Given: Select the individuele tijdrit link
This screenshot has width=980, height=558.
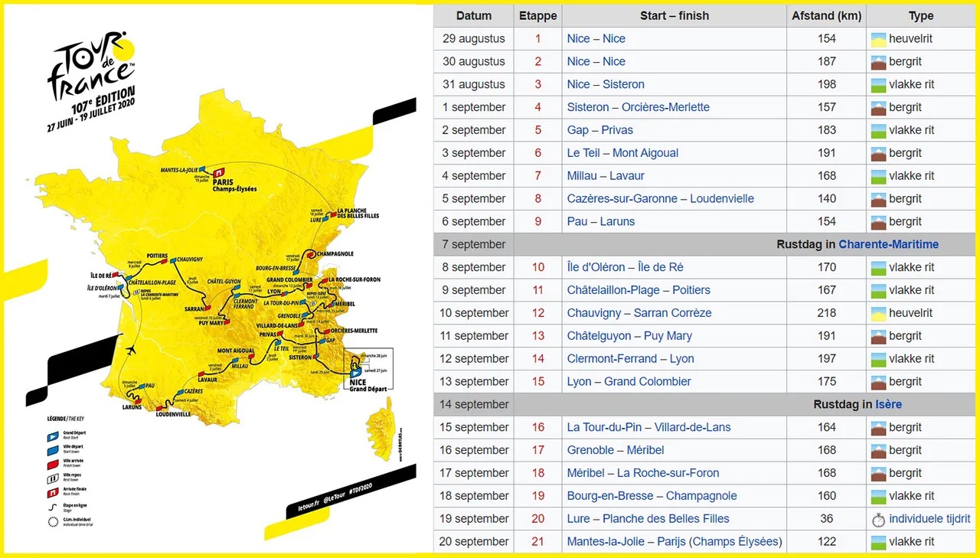Looking at the screenshot, I should click(x=929, y=518).
